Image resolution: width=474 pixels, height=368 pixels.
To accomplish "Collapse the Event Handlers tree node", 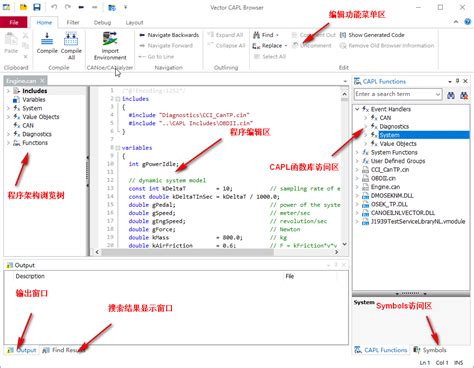I will click(357, 109).
